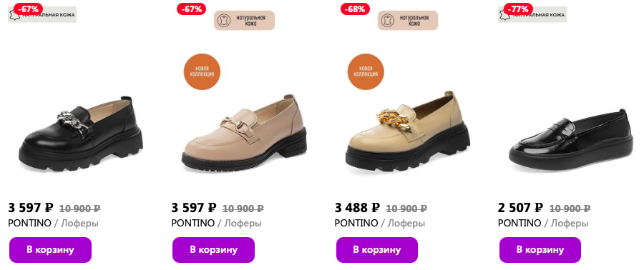The width and height of the screenshot is (644, 270).
Task: Open the pink horsebit loafer photo
Action: 244,133
